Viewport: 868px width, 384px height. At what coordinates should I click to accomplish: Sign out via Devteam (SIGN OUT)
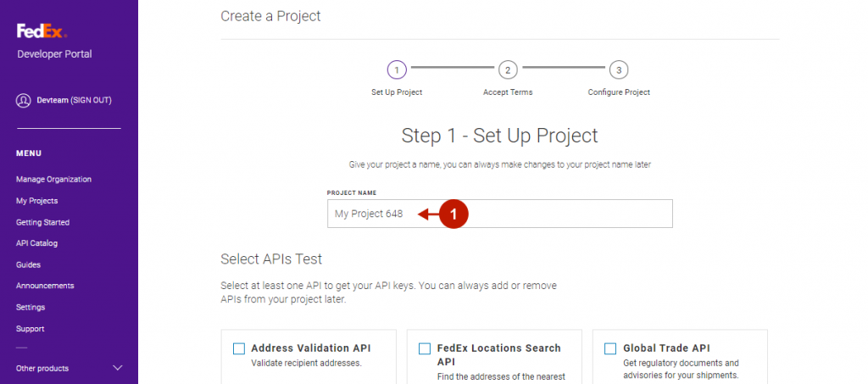pos(75,101)
